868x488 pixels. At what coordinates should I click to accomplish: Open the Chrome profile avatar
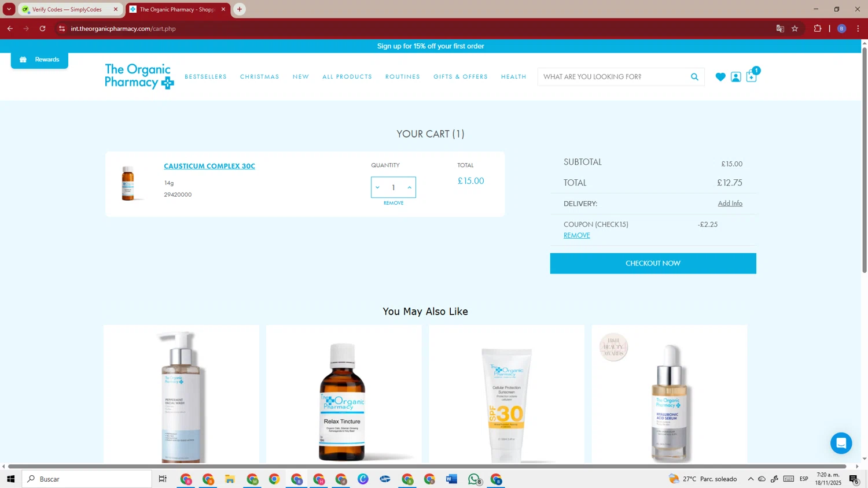842,28
